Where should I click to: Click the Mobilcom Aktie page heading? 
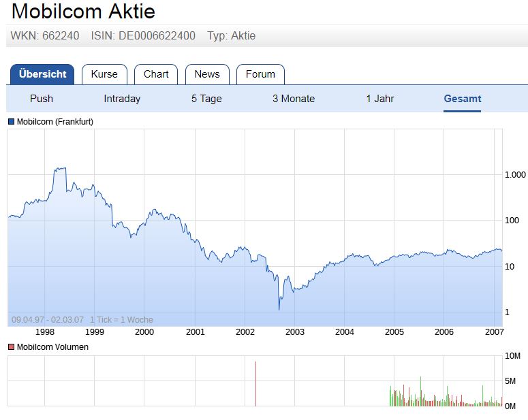(83, 12)
